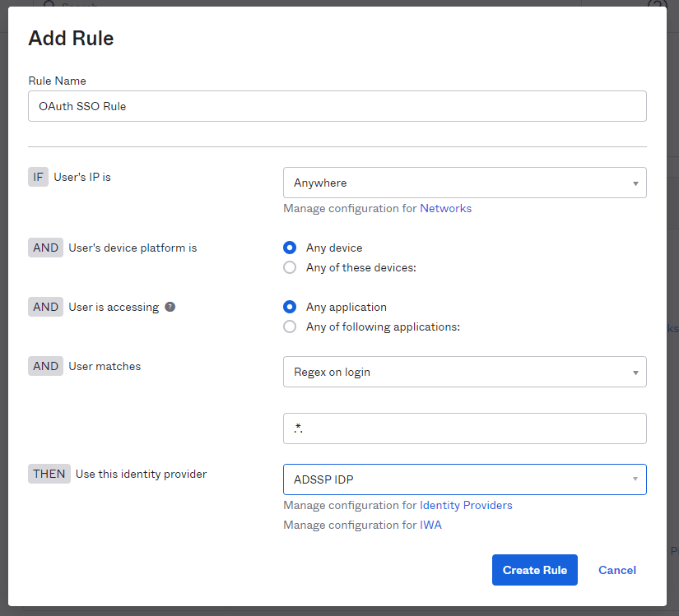
Task: Click the help icon beside User is accessing
Action: tap(170, 307)
